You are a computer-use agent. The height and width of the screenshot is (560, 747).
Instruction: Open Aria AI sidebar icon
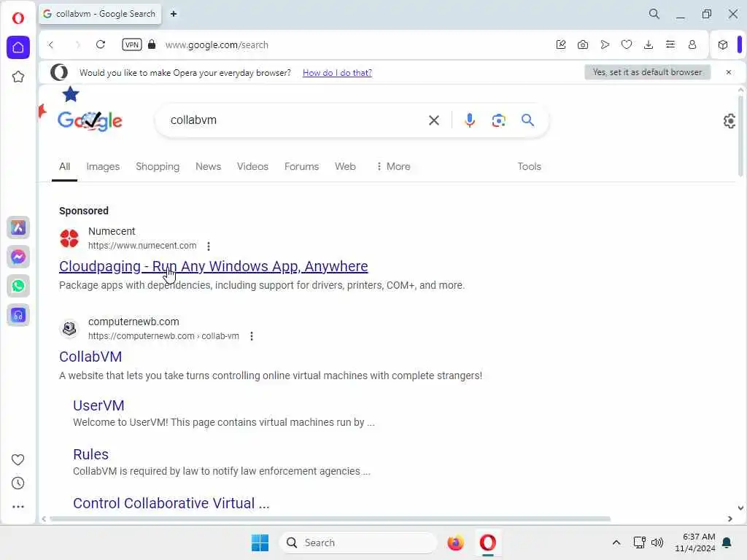(18, 227)
